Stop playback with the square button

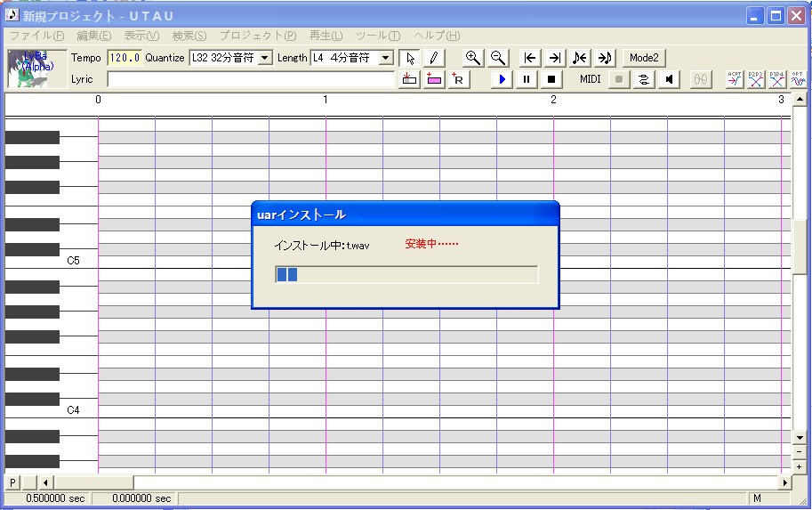coord(551,79)
